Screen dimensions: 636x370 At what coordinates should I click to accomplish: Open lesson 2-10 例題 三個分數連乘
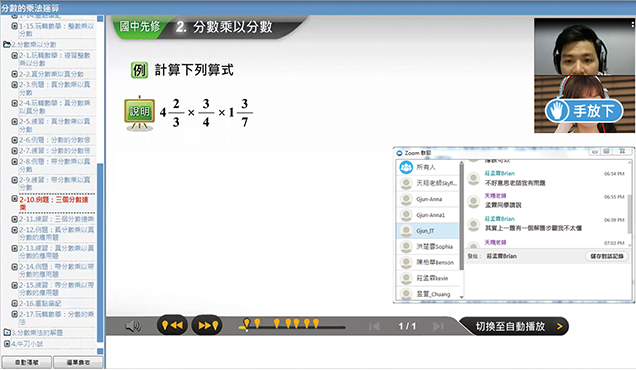(54, 203)
